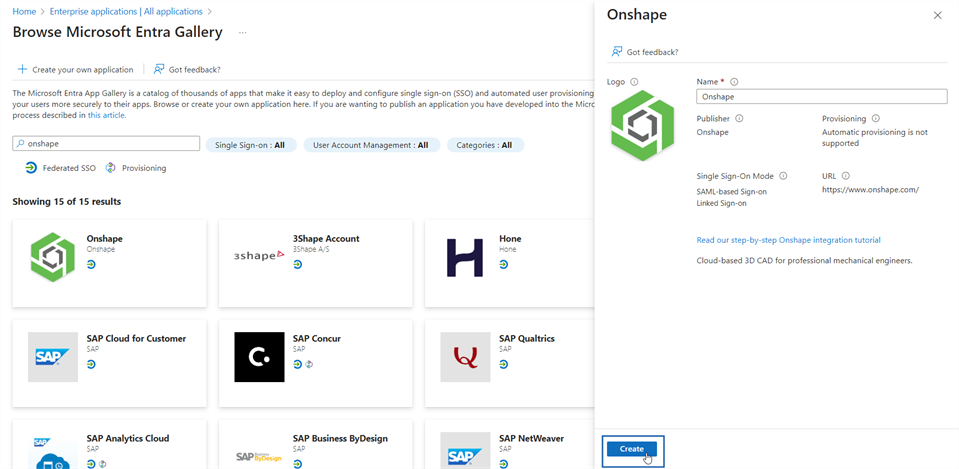This screenshot has height=469, width=959.
Task: Click the Single Sign-On Mode info icon
Action: click(x=783, y=176)
